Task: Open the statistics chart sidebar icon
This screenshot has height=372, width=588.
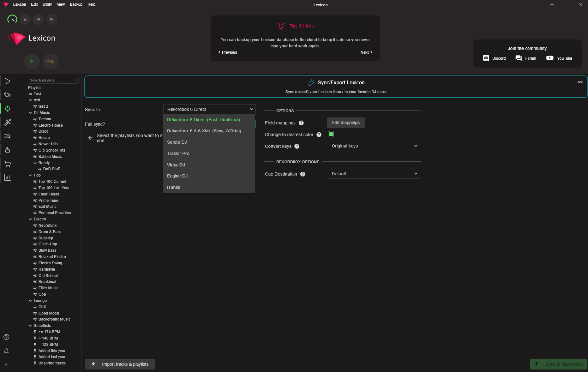Action: pyautogui.click(x=7, y=178)
